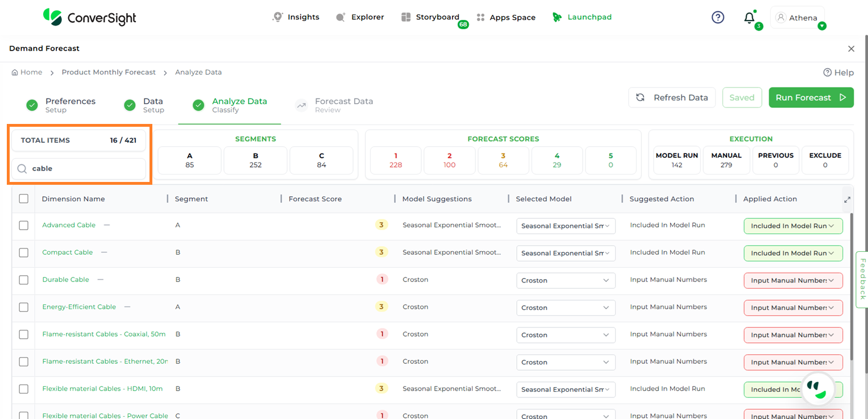Click the help question mark icon
The height and width of the screenshot is (419, 868).
pos(718,18)
